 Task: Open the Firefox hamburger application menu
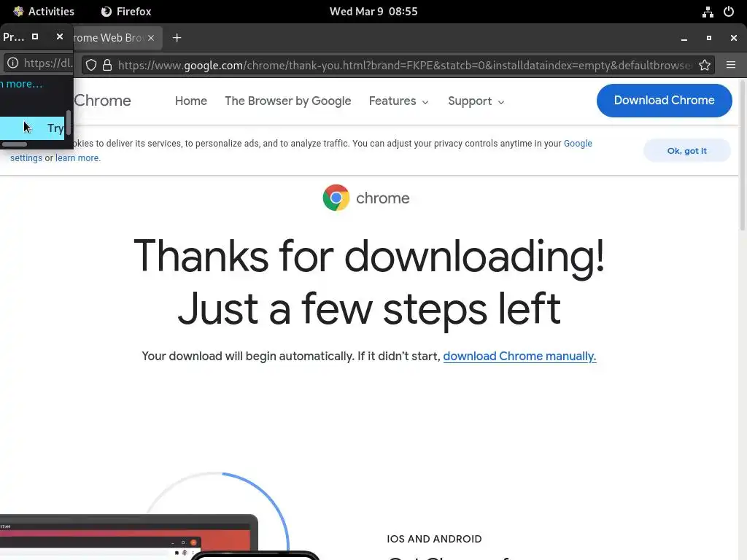tap(730, 65)
